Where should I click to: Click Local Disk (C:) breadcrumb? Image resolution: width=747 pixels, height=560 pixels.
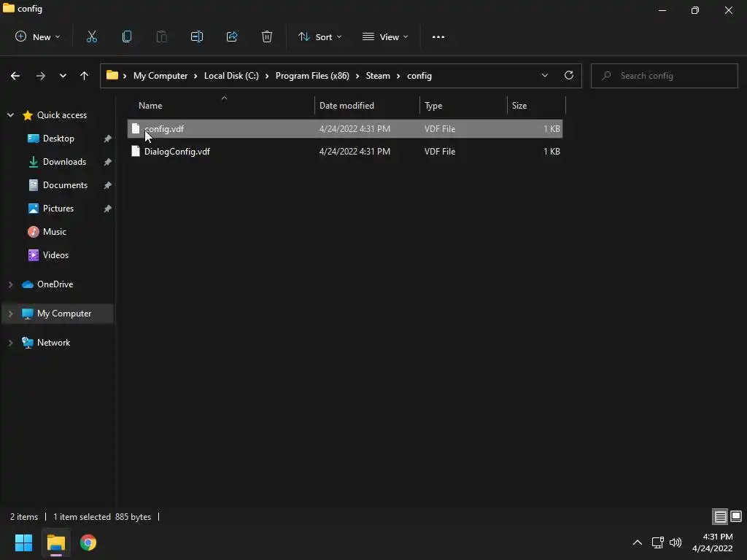coord(231,76)
